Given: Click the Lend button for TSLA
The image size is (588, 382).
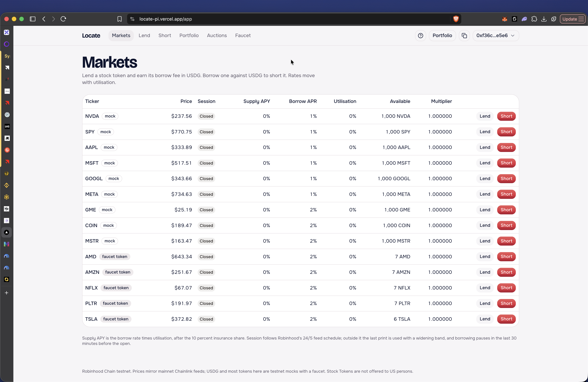Looking at the screenshot, I should pyautogui.click(x=485, y=319).
